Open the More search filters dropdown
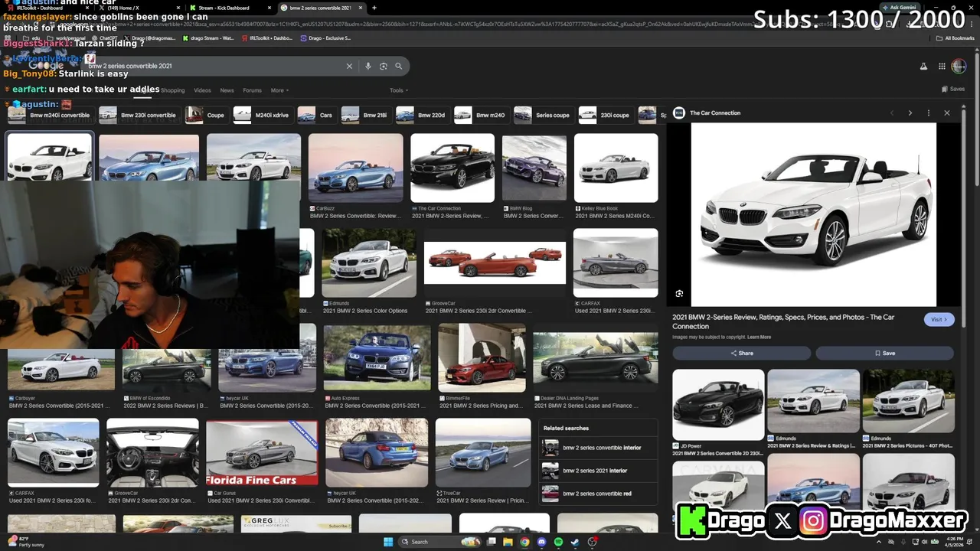 click(x=279, y=90)
